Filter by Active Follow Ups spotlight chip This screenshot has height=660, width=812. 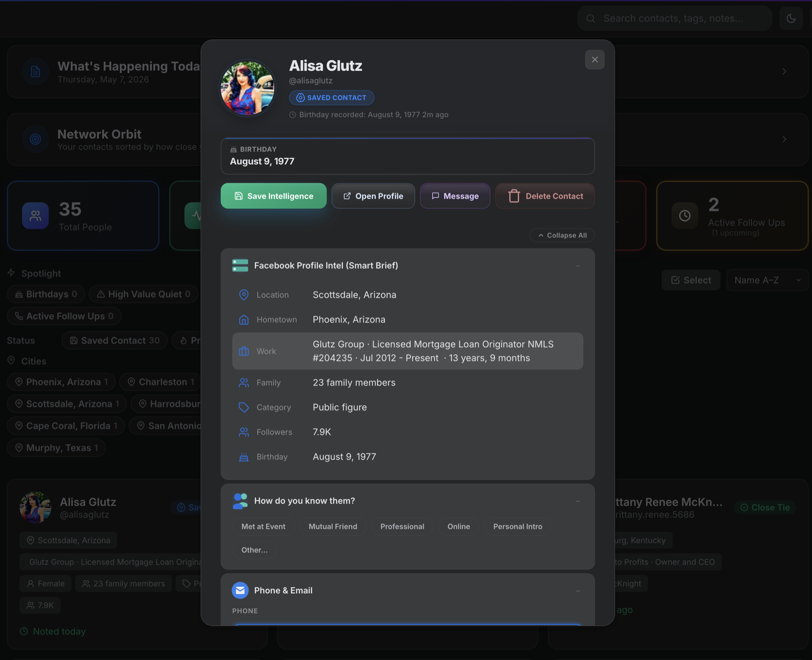(x=64, y=316)
